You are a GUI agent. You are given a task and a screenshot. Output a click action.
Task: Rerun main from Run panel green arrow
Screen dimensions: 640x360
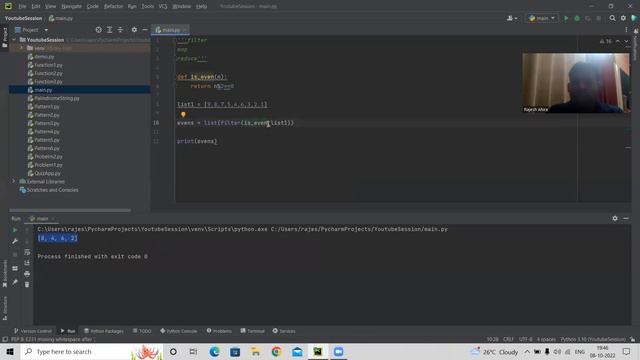[x=15, y=230]
